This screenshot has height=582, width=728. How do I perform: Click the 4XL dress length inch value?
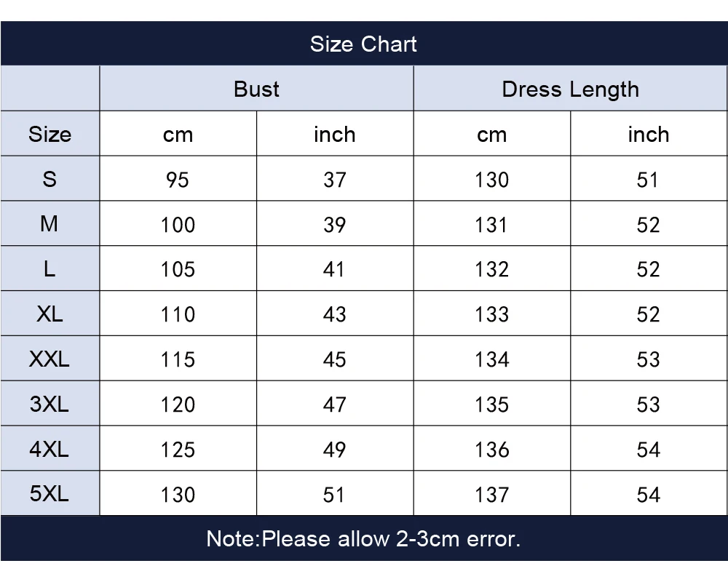coord(648,450)
